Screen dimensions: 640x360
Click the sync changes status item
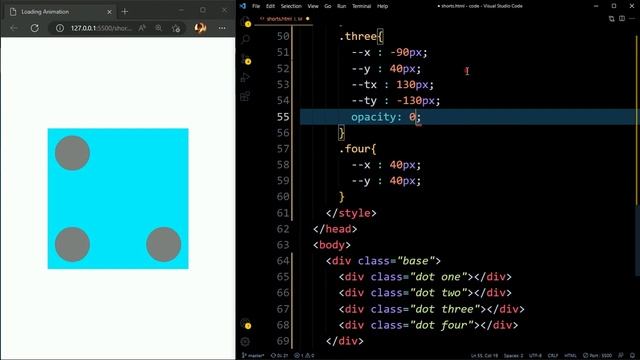280,356
